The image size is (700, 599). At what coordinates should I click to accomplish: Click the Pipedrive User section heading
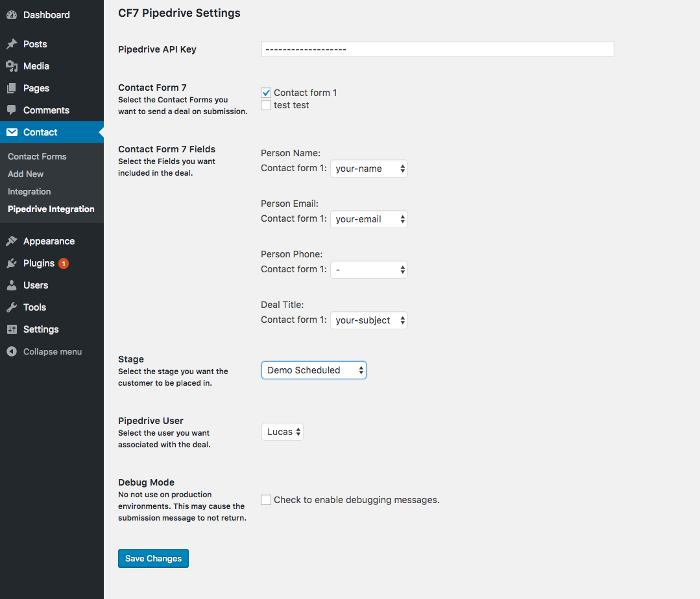[151, 421]
